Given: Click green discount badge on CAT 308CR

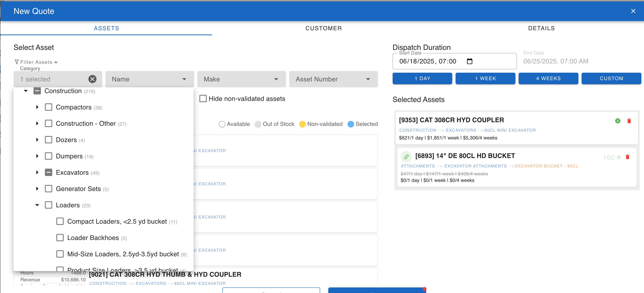Looking at the screenshot, I should [618, 121].
